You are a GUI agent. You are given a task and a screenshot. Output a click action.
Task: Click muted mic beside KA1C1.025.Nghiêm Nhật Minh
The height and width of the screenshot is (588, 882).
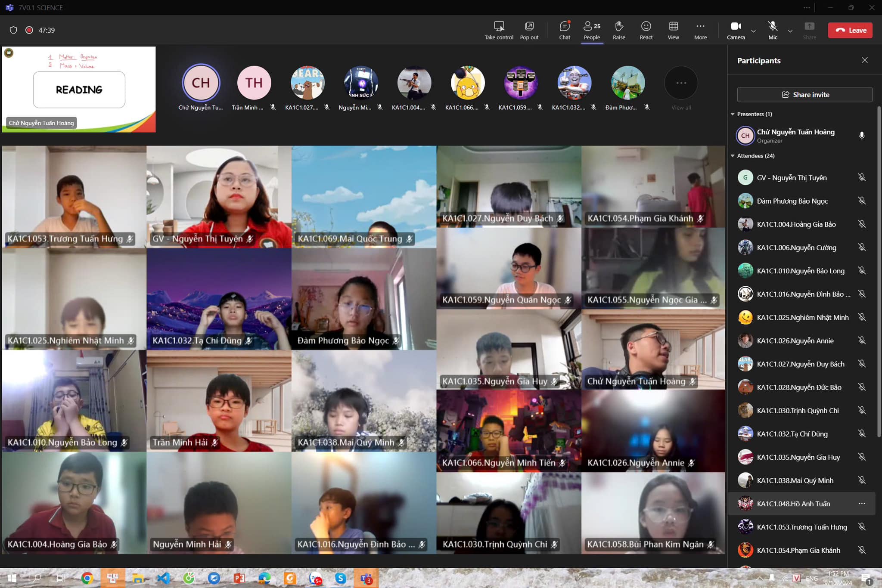[862, 317]
